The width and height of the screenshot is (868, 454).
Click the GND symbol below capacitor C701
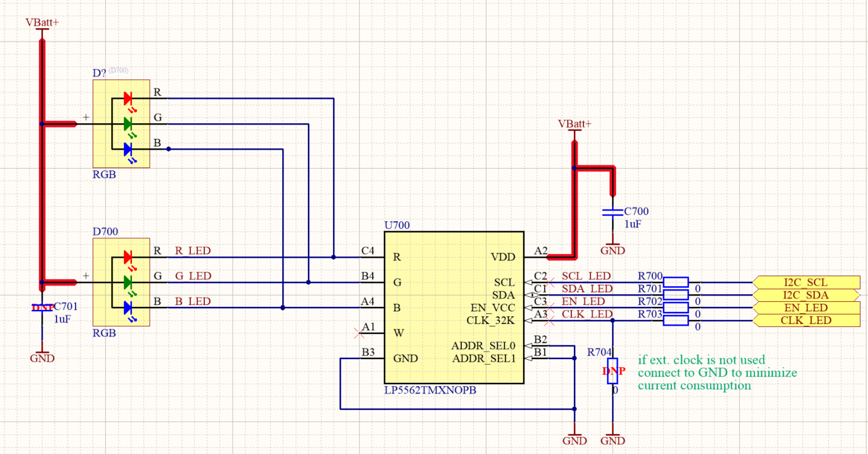tap(42, 356)
